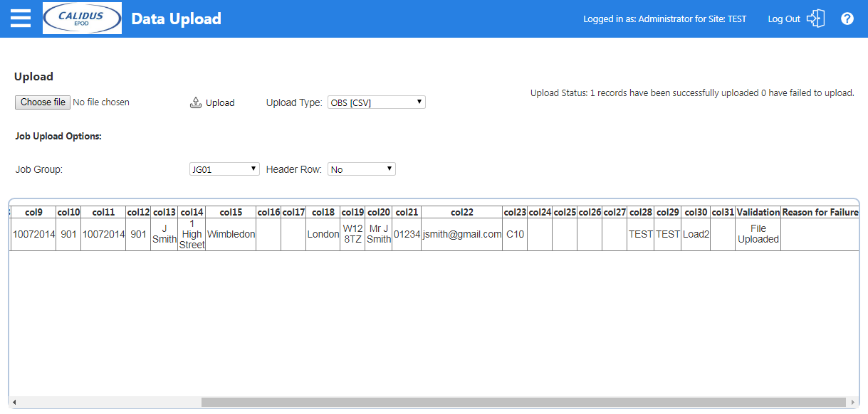Screen dimensions: 868x414
Task: Select the Mr J Smith cell
Action: 379,234
